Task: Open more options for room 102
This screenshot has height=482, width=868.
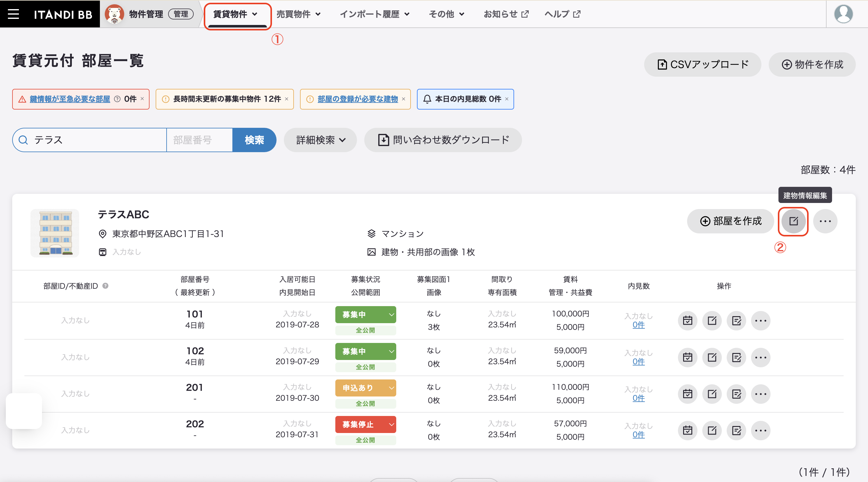Action: pyautogui.click(x=761, y=358)
